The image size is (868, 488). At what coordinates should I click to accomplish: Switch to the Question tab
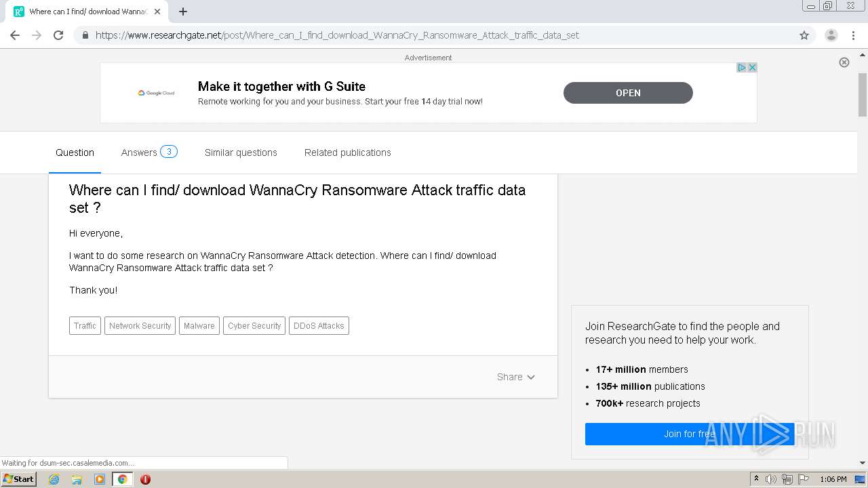pyautogui.click(x=75, y=152)
